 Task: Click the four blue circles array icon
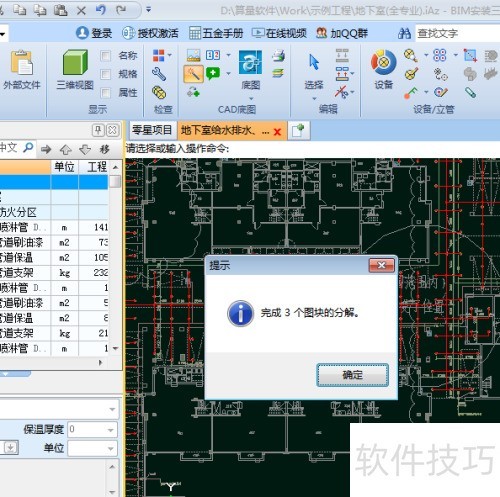click(x=440, y=55)
